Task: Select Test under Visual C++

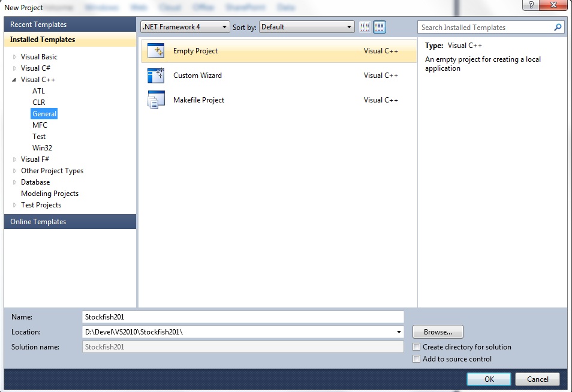Action: pos(38,137)
